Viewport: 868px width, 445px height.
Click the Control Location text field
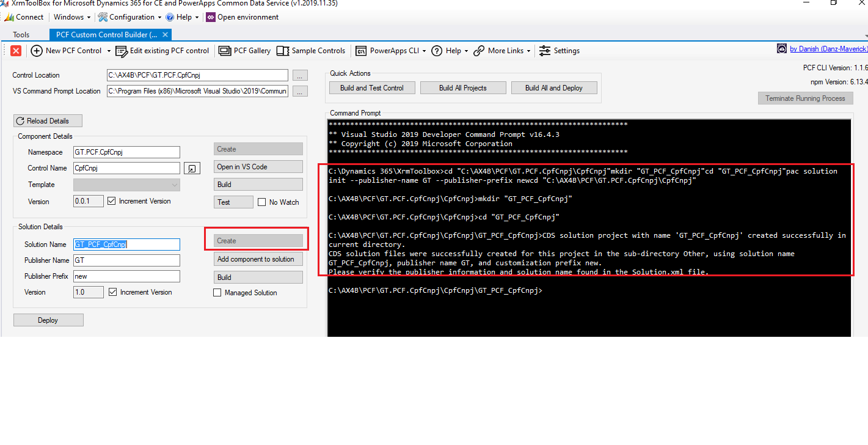pos(197,75)
